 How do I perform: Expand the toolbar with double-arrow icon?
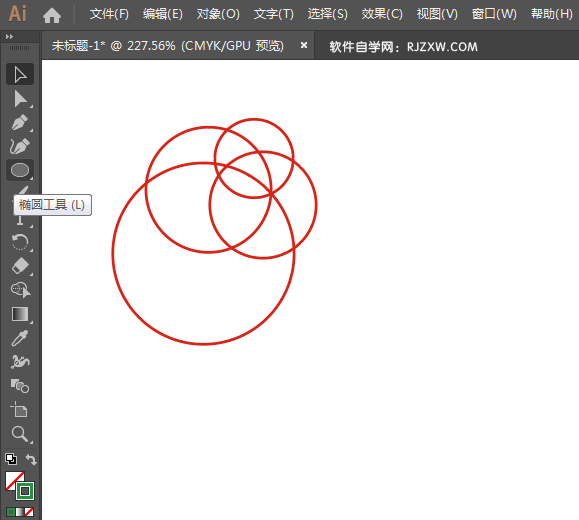point(9,37)
